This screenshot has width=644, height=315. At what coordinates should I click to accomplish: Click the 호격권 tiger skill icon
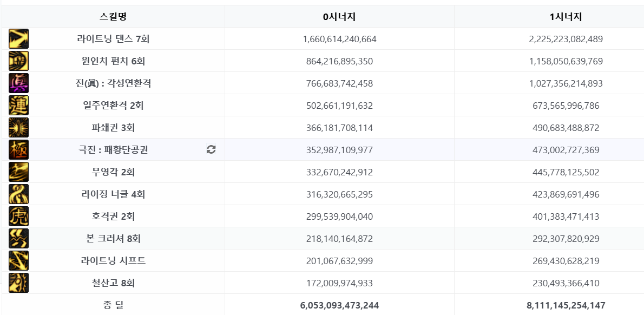pyautogui.click(x=18, y=216)
